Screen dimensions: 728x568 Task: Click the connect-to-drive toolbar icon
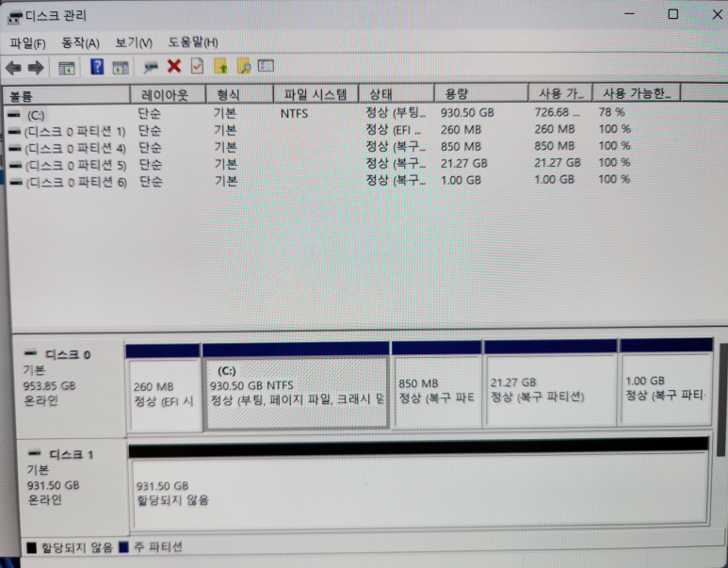pos(151,67)
